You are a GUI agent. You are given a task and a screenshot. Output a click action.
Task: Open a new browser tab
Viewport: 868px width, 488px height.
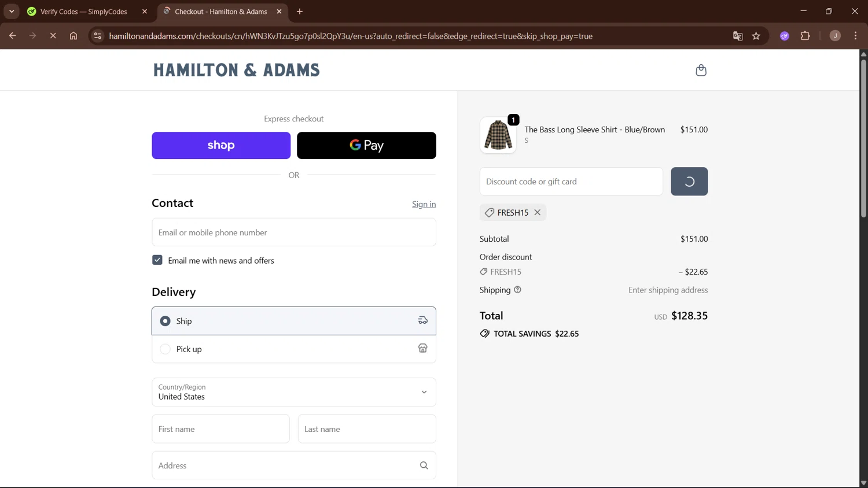pos(300,12)
